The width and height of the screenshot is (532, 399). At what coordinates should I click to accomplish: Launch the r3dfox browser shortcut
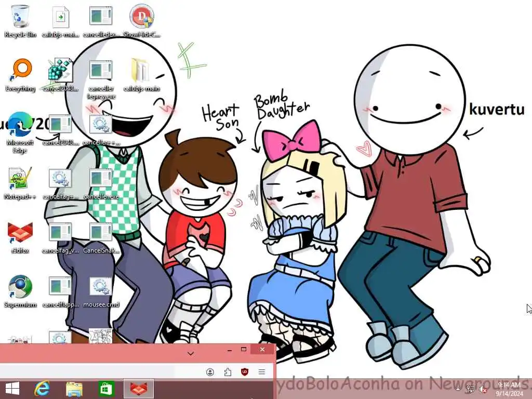coord(20,237)
